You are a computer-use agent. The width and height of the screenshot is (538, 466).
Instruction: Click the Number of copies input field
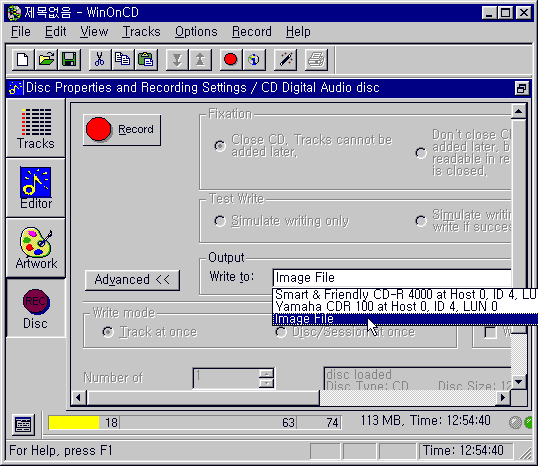(226, 378)
